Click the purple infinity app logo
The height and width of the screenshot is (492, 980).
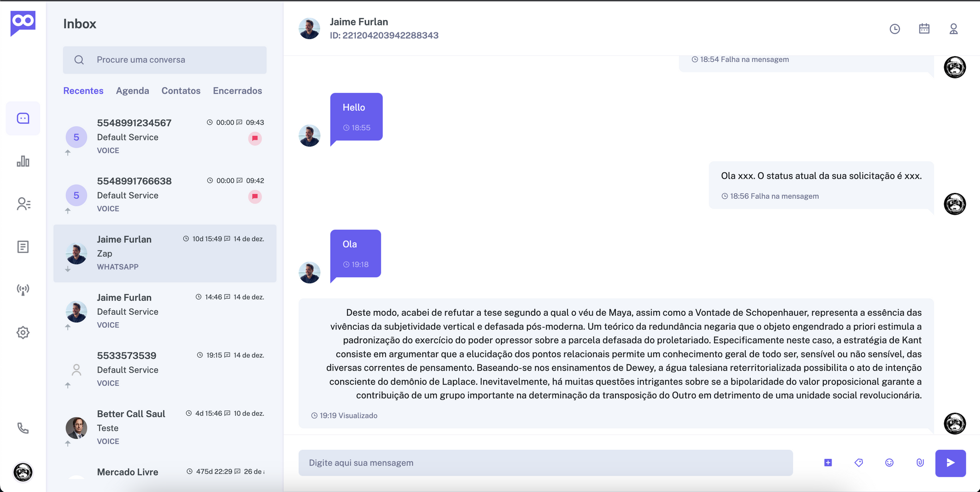click(x=23, y=23)
